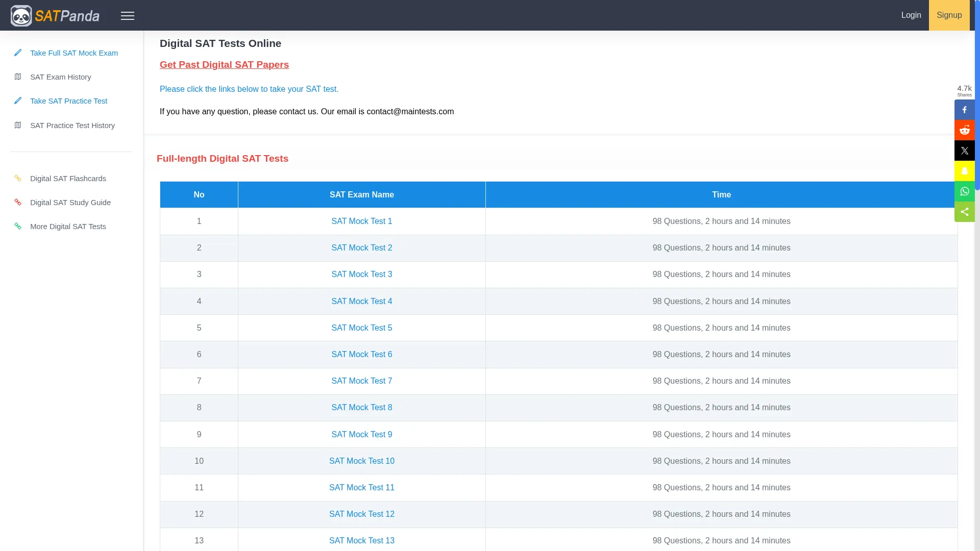Screen dimensions: 980x551
Task: Click the 4.7k Shares counter
Action: click(964, 90)
